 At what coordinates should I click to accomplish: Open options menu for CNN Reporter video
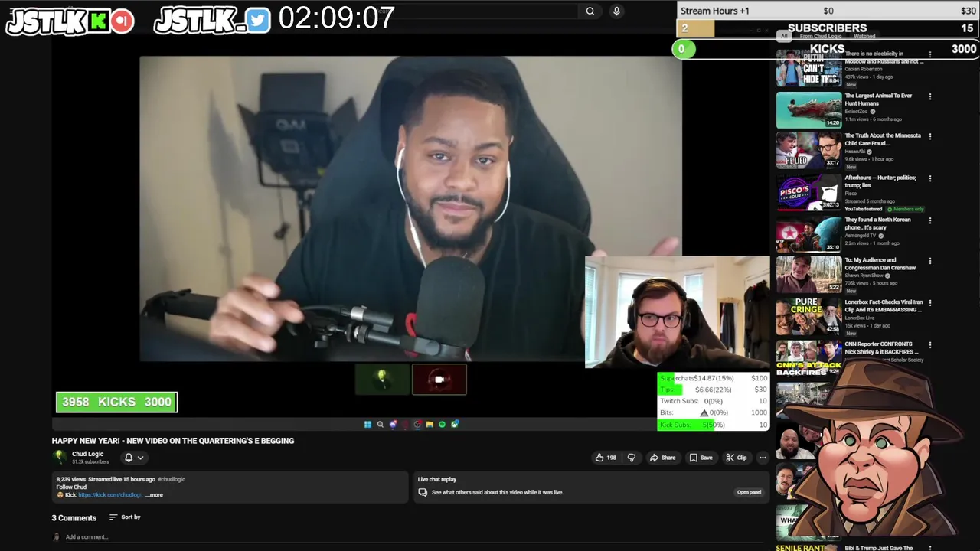(x=930, y=345)
